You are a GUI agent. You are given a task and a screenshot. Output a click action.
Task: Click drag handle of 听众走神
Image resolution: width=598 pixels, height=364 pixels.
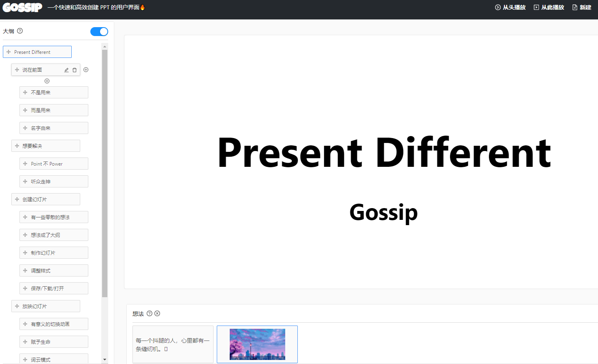(25, 181)
